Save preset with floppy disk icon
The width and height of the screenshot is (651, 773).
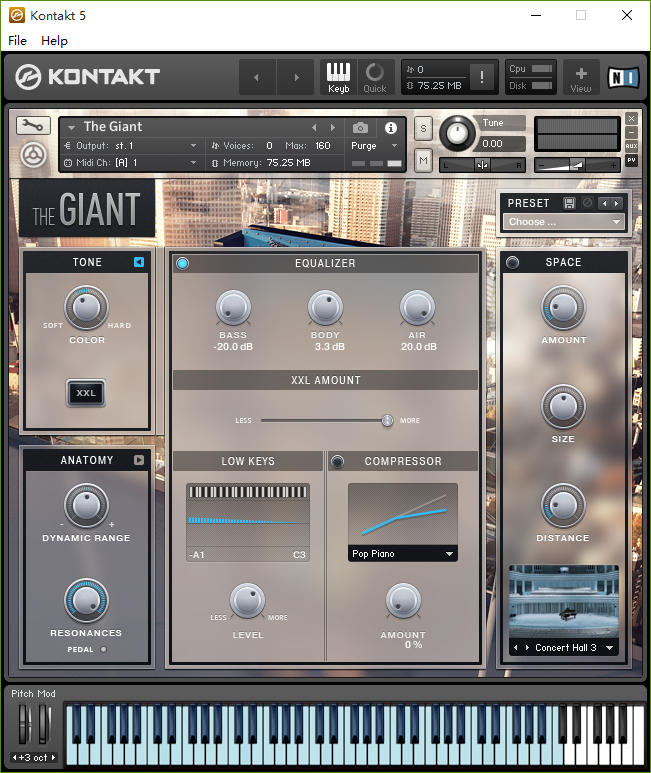point(569,203)
